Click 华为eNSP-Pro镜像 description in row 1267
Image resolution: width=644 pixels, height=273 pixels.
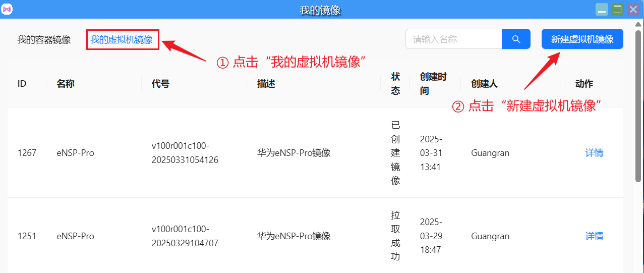pyautogui.click(x=294, y=153)
